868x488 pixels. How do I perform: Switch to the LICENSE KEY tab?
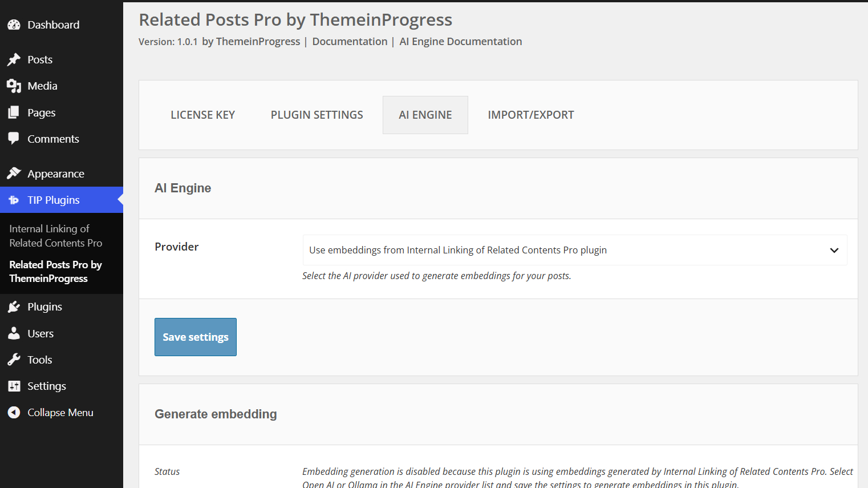click(x=202, y=115)
